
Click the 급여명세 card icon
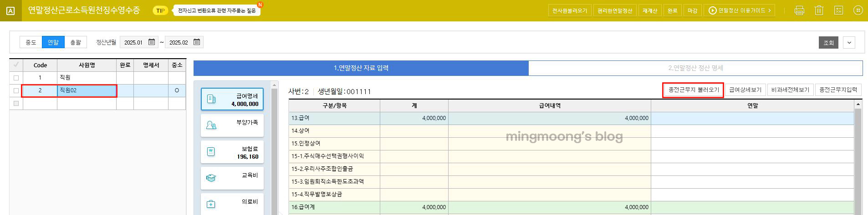(211, 99)
